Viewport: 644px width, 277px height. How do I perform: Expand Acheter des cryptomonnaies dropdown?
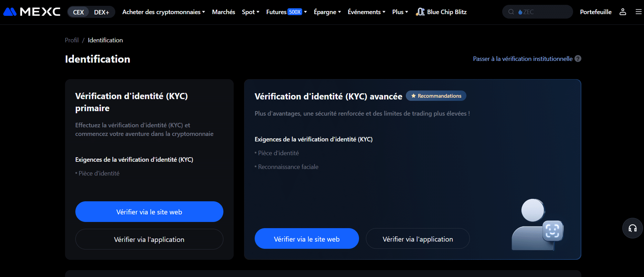tap(163, 12)
